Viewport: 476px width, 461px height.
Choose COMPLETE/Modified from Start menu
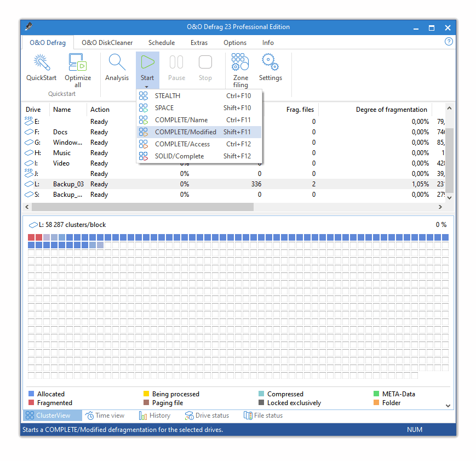point(199,132)
